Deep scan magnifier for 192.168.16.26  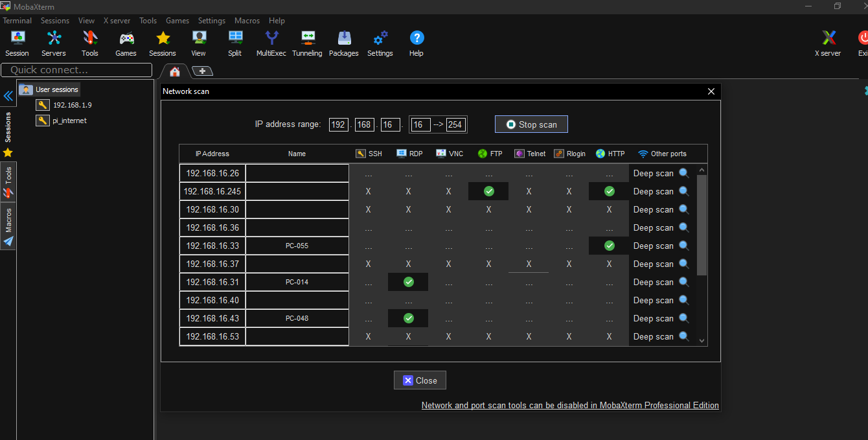(x=684, y=173)
